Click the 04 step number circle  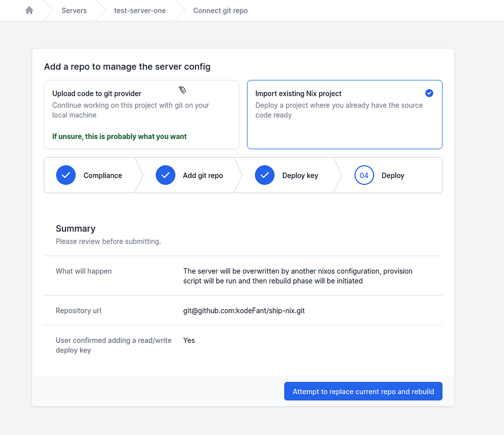(364, 175)
